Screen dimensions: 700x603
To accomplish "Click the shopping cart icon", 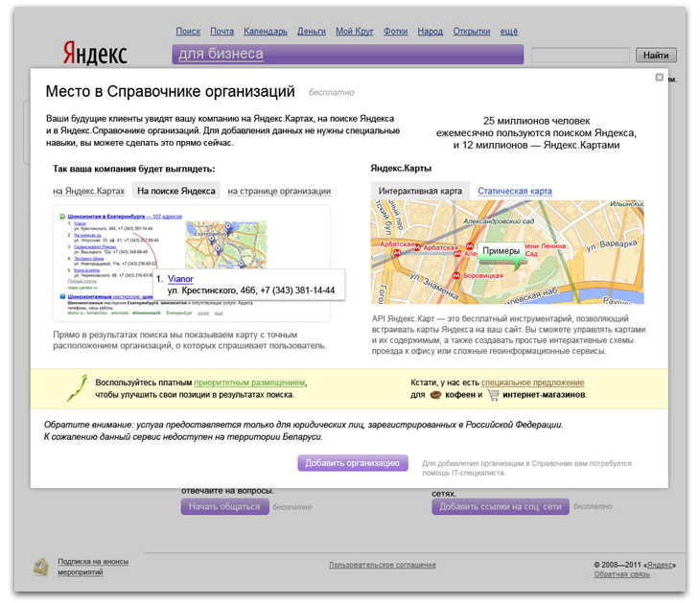I will [493, 395].
